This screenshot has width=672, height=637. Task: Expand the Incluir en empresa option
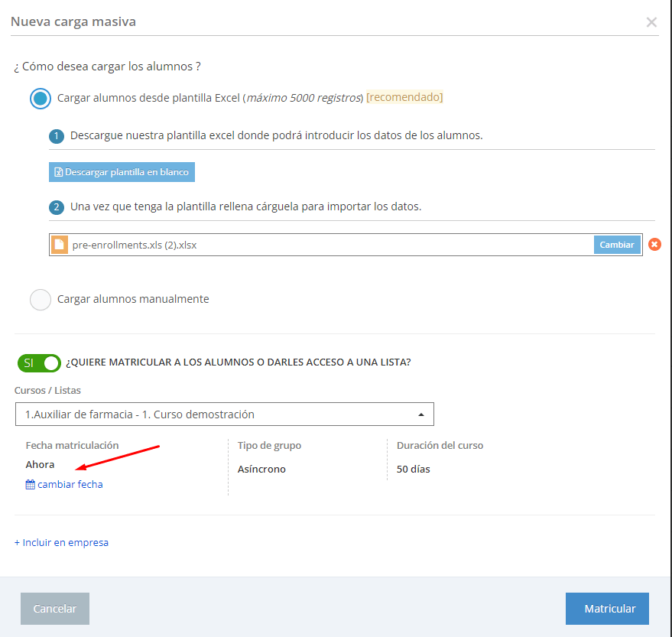click(61, 542)
